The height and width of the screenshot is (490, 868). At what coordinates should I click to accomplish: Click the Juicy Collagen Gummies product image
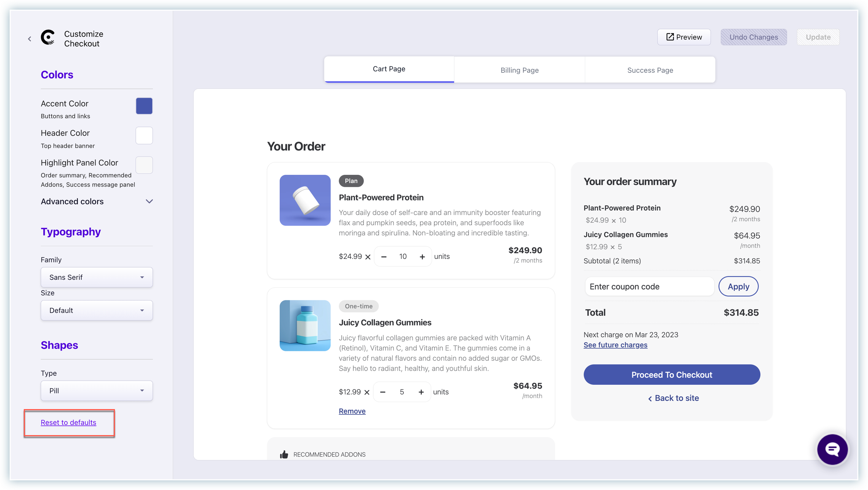[x=305, y=326]
